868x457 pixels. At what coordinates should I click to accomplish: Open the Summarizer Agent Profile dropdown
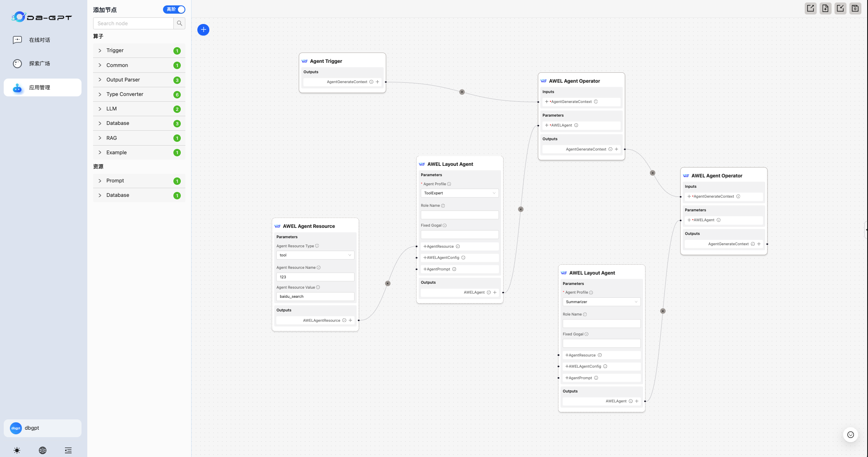(x=601, y=302)
